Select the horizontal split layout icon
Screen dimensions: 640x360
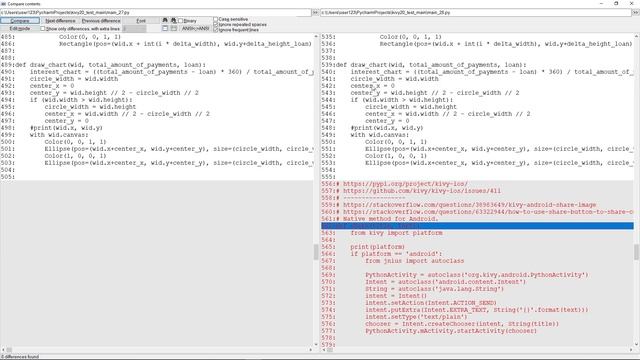(x=173, y=28)
